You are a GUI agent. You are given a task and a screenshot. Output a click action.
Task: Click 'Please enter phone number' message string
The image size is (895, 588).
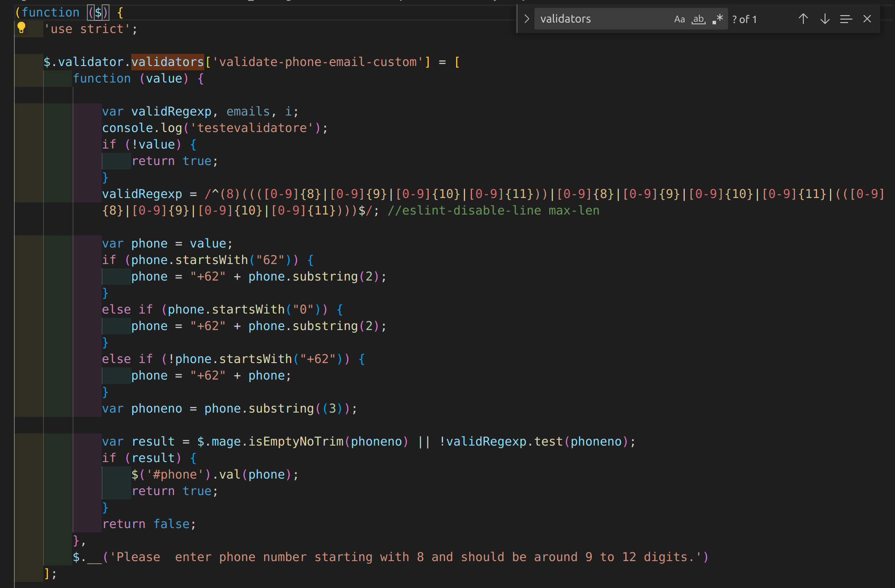405,557
